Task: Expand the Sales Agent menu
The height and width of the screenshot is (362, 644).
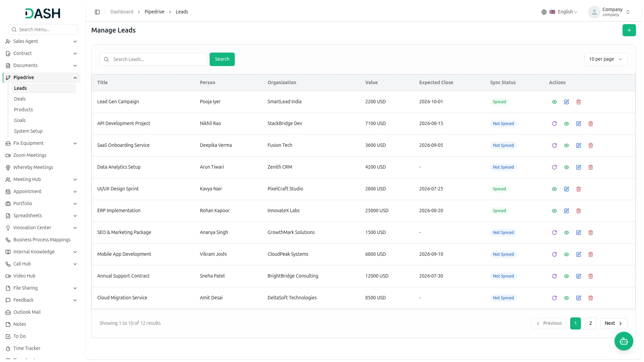Action: [x=42, y=41]
